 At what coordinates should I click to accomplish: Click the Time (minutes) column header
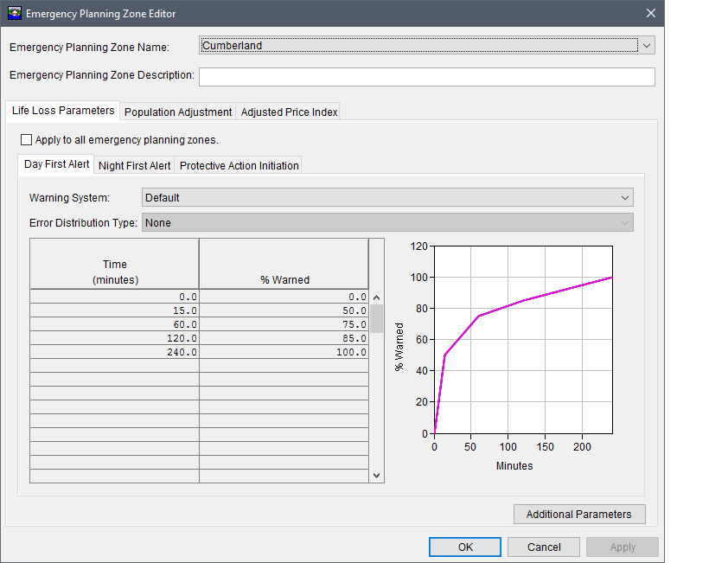[x=114, y=272]
